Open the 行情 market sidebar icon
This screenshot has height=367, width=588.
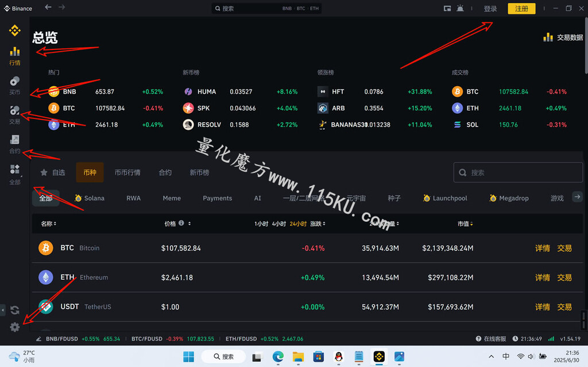14,56
